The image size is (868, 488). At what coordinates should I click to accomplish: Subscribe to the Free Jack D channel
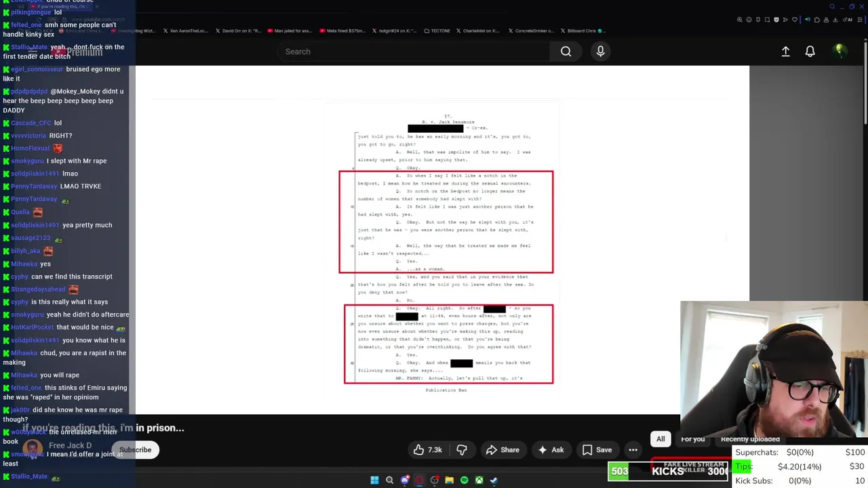pyautogui.click(x=135, y=449)
